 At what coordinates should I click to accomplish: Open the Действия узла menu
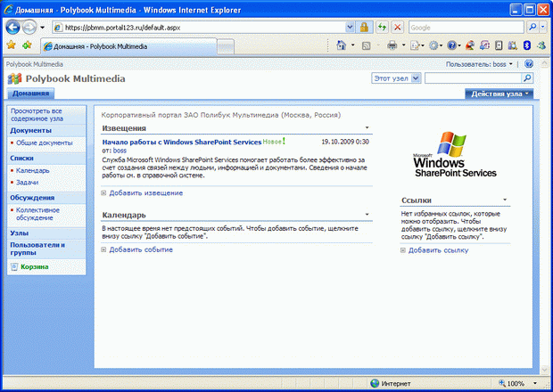pos(499,94)
